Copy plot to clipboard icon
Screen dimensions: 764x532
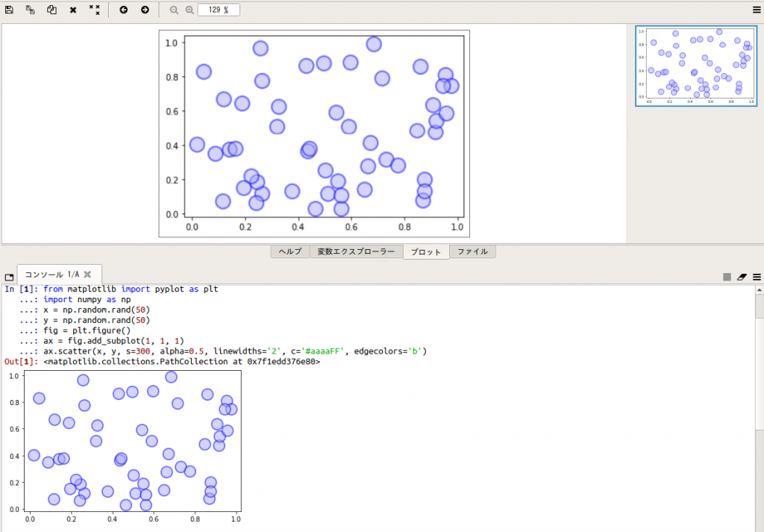(51, 9)
